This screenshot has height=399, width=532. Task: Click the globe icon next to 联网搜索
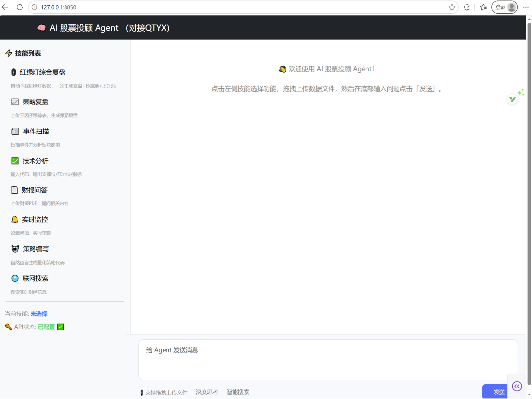point(15,278)
